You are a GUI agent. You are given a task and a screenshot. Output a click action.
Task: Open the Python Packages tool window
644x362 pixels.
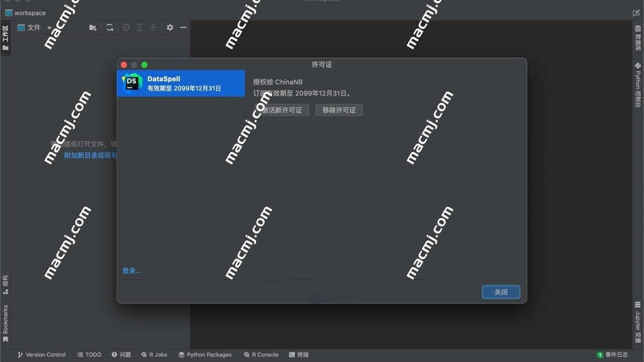click(x=205, y=355)
